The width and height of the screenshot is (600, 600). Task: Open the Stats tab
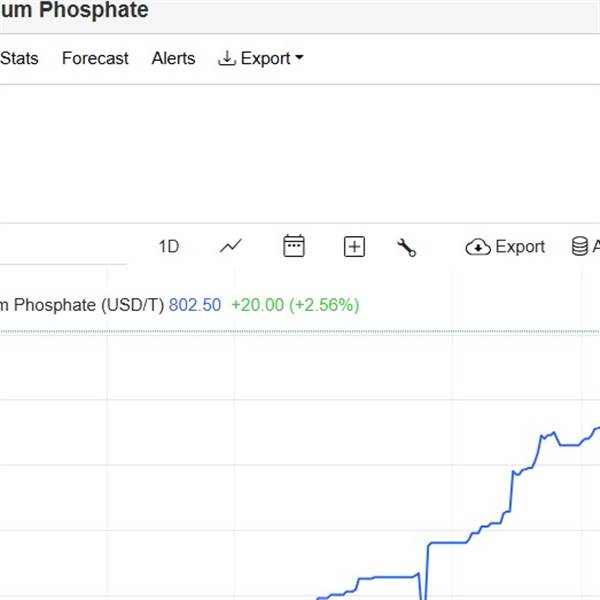(19, 59)
